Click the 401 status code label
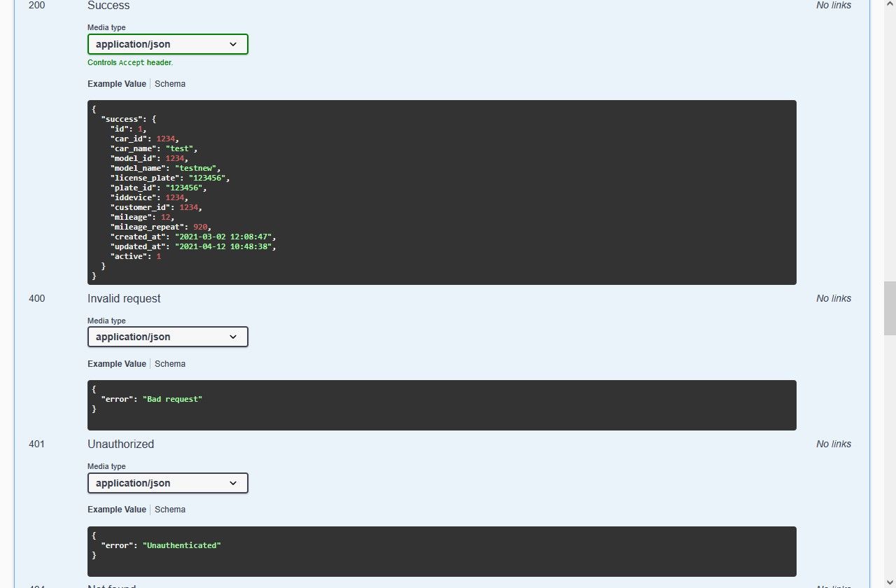 click(x=36, y=444)
